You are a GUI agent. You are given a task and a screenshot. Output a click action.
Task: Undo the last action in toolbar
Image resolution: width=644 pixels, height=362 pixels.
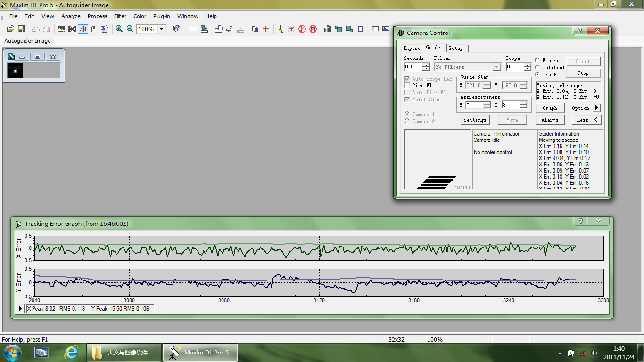36,29
